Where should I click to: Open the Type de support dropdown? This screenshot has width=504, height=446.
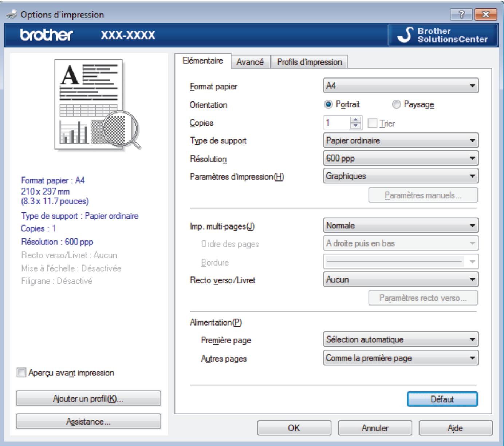401,140
